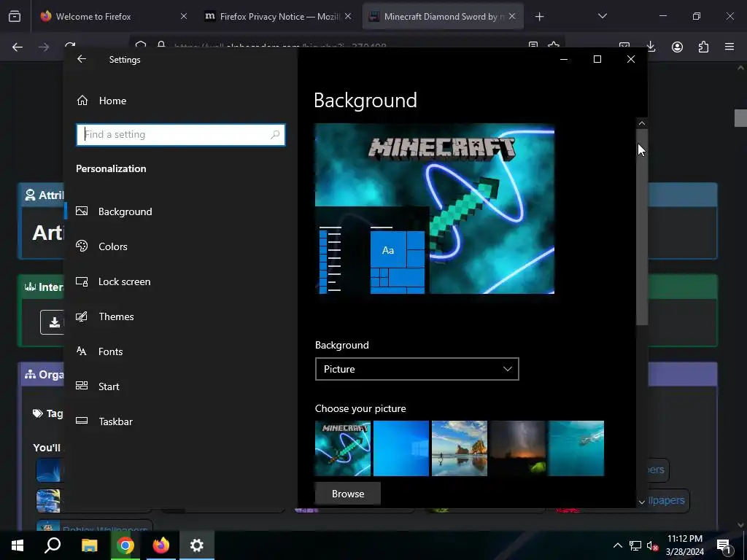Open Windows taskbar search

coord(53,545)
